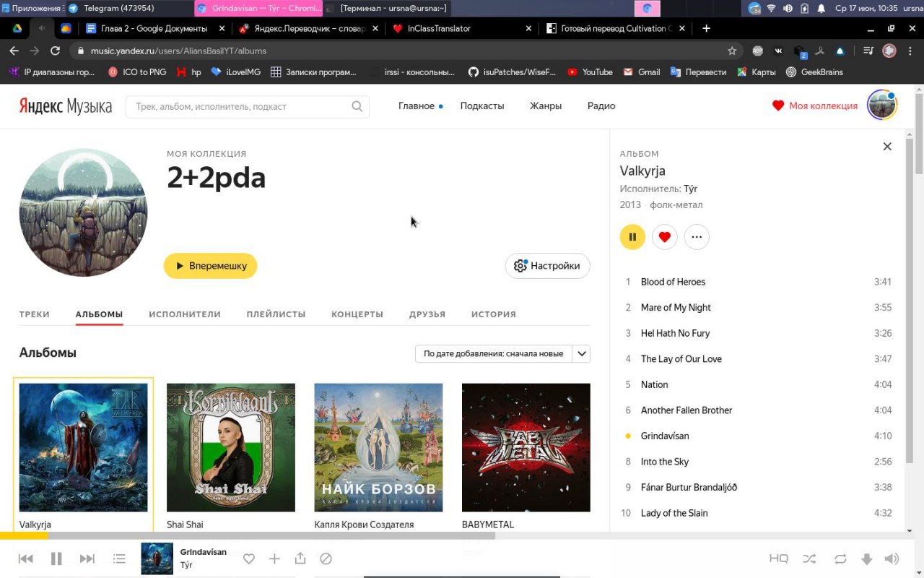Open album sorting dropdown by date added
The height and width of the screenshot is (578, 924).
[494, 353]
